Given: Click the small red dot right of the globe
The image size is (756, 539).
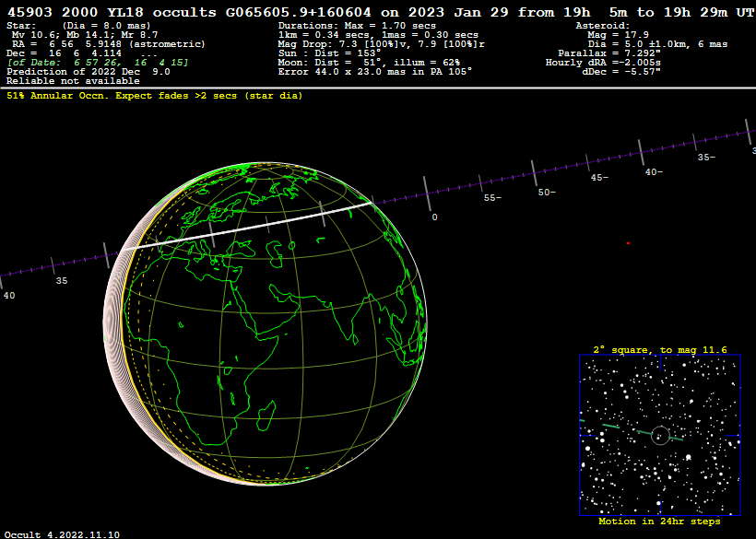Looking at the screenshot, I should pyautogui.click(x=628, y=243).
